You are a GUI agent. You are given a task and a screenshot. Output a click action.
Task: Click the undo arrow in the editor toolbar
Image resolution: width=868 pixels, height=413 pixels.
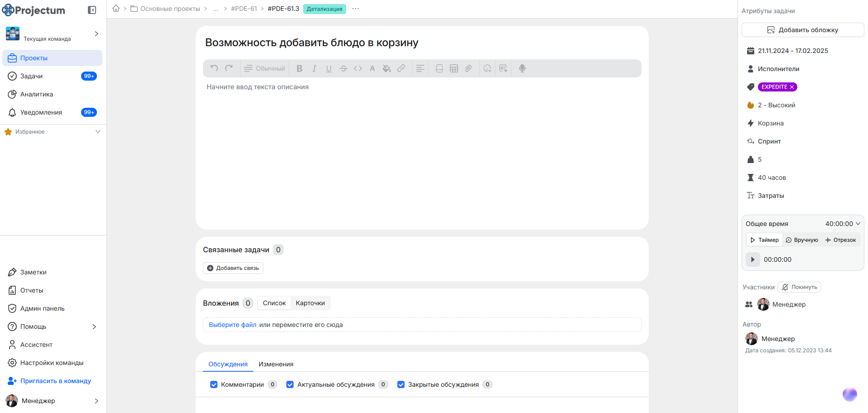click(214, 68)
